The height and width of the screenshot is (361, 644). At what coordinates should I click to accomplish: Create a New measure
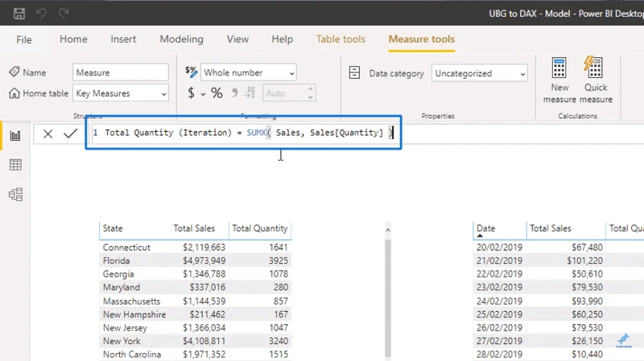click(559, 80)
